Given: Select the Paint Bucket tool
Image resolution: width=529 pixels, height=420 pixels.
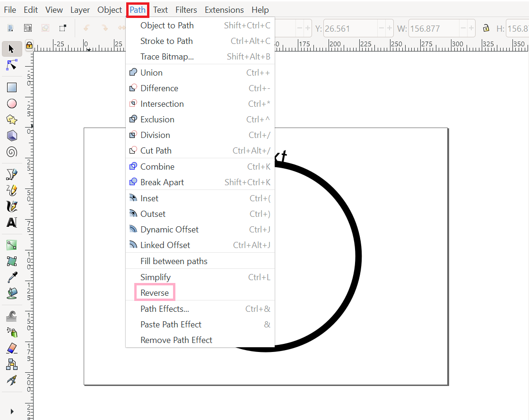Looking at the screenshot, I should pyautogui.click(x=11, y=293).
